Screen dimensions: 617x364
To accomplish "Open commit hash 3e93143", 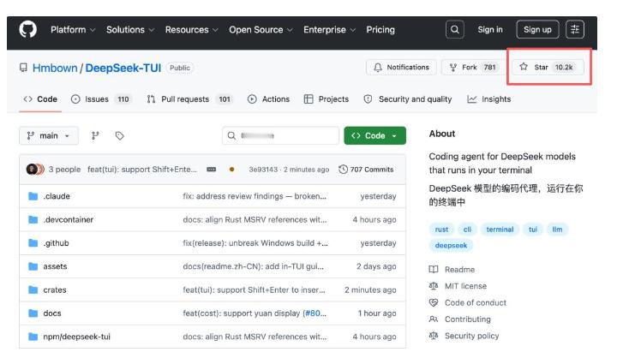I will pos(263,170).
